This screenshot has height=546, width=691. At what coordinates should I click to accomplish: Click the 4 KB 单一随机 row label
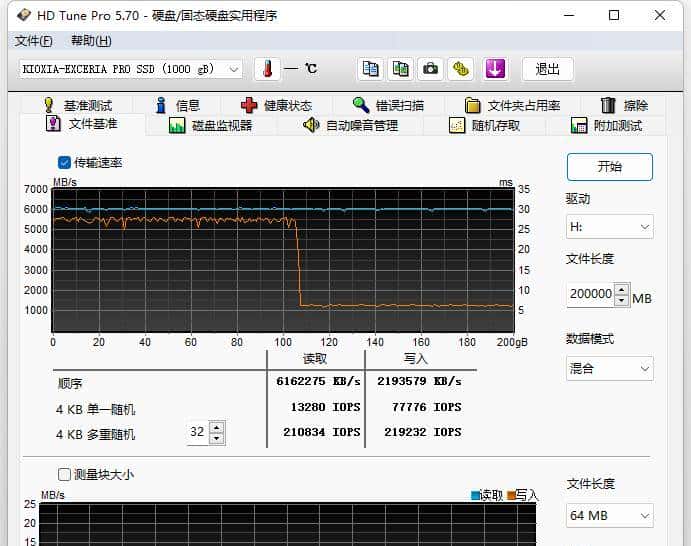pyautogui.click(x=96, y=409)
